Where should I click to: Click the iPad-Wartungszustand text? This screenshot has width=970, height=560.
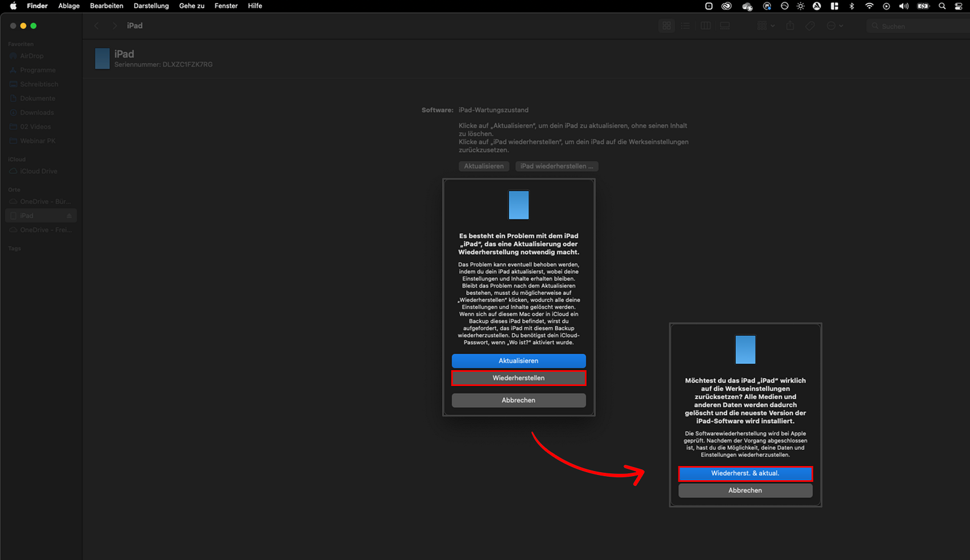[494, 110]
